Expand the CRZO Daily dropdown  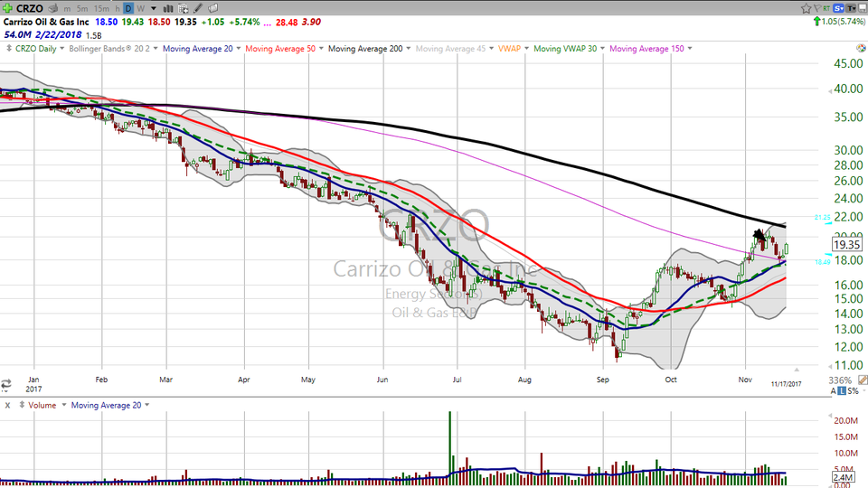point(62,49)
